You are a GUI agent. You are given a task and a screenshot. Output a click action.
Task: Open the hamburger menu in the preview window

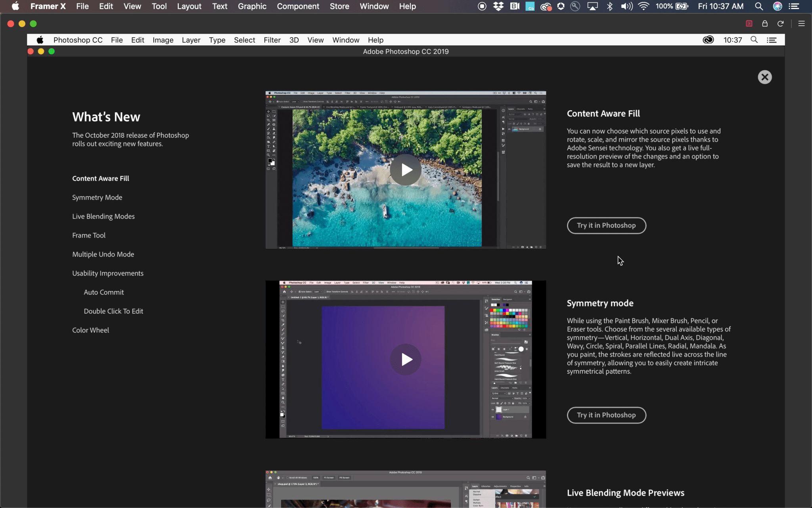coord(801,23)
